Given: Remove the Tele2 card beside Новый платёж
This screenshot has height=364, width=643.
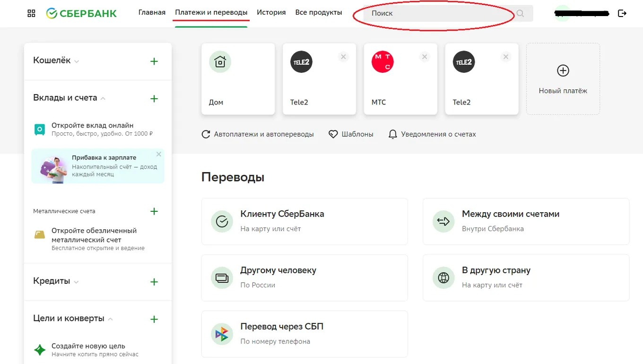Looking at the screenshot, I should pyautogui.click(x=506, y=57).
